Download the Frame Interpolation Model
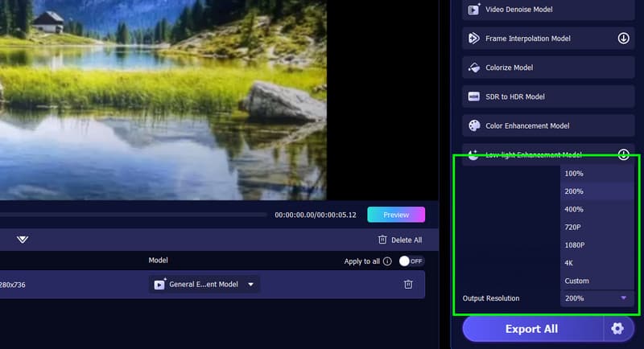644x349 pixels. point(623,39)
